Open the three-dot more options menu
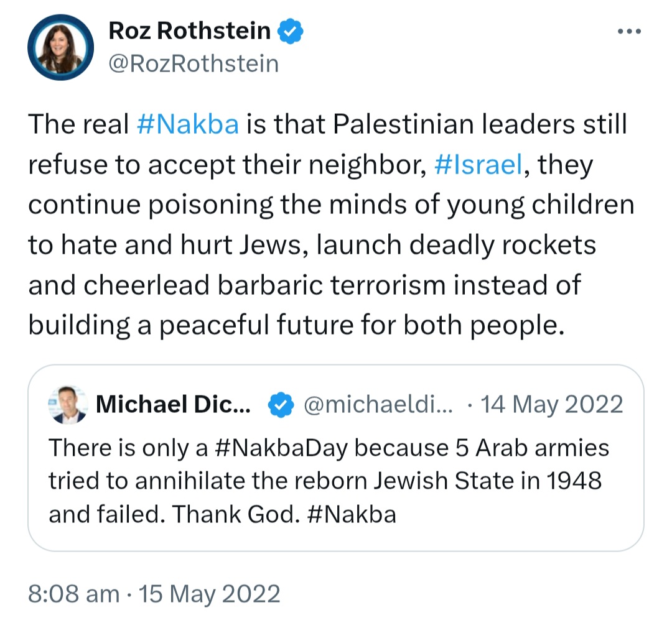This screenshot has width=672, height=628. 629,31
